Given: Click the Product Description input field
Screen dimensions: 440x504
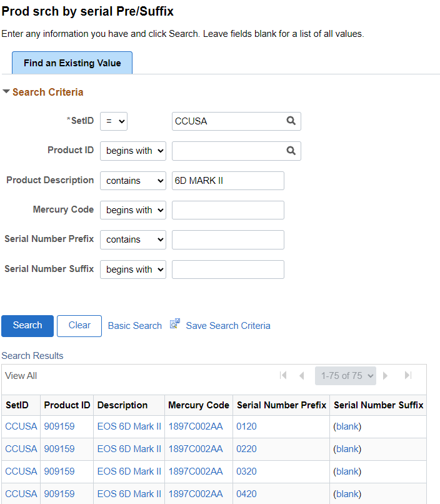Looking at the screenshot, I should coord(227,181).
